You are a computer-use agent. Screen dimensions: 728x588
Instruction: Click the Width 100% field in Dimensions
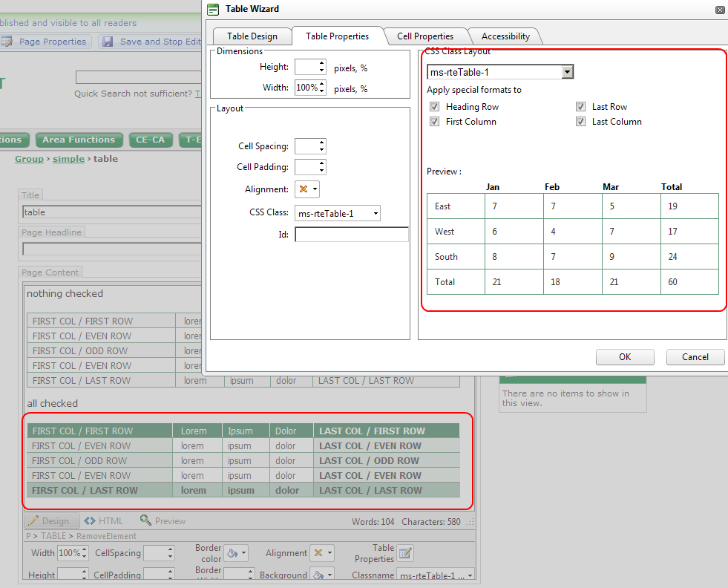tap(306, 88)
